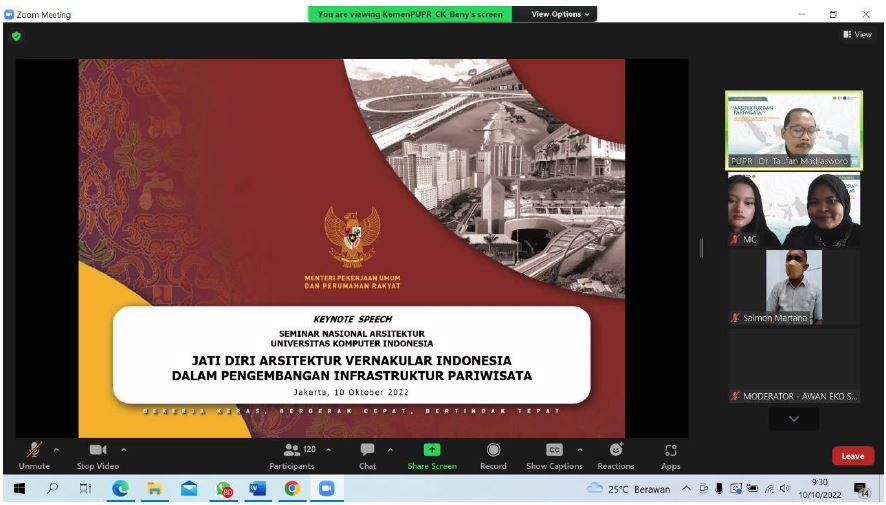Show more participants down arrow

(794, 419)
